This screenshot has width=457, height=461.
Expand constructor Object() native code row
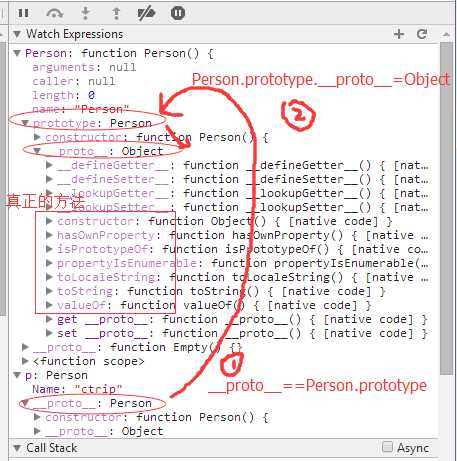[49, 221]
